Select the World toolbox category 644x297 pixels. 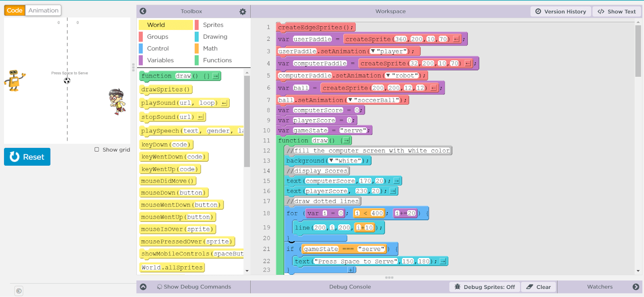(166, 25)
